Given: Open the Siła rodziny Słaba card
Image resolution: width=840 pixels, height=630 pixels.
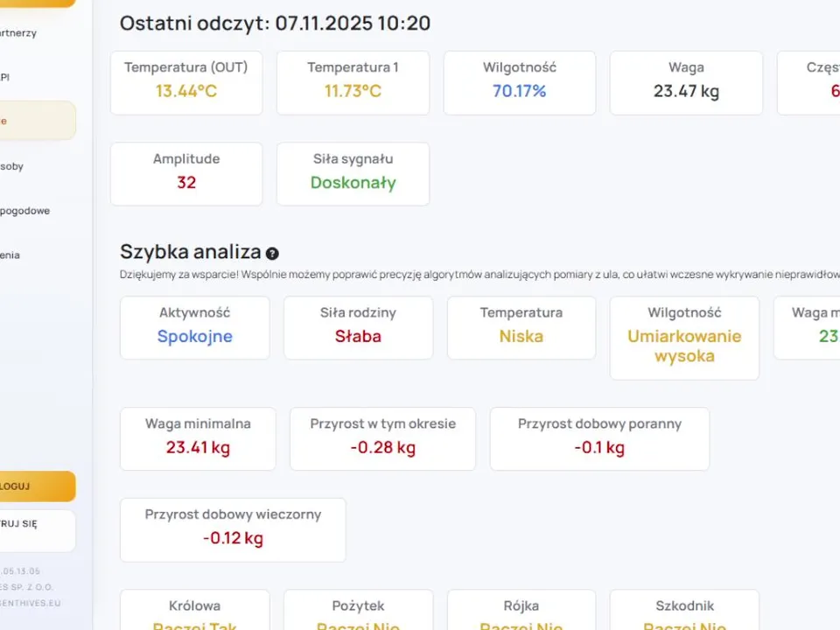Looking at the screenshot, I should point(358,327).
